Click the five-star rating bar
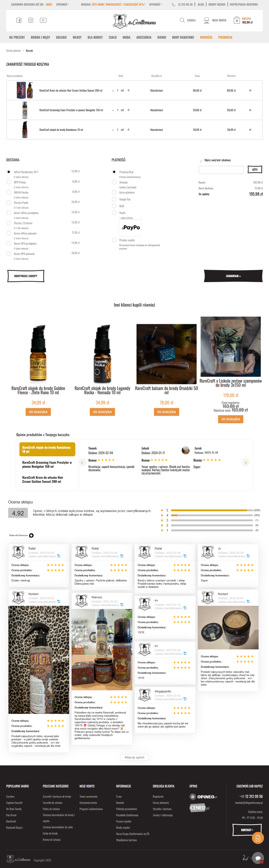The height and width of the screenshot is (868, 269). pyautogui.click(x=211, y=510)
